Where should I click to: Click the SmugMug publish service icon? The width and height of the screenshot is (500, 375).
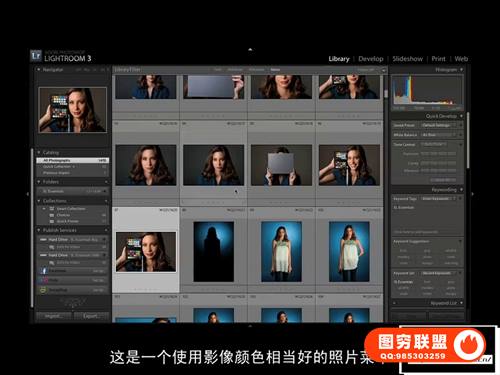tap(44, 290)
